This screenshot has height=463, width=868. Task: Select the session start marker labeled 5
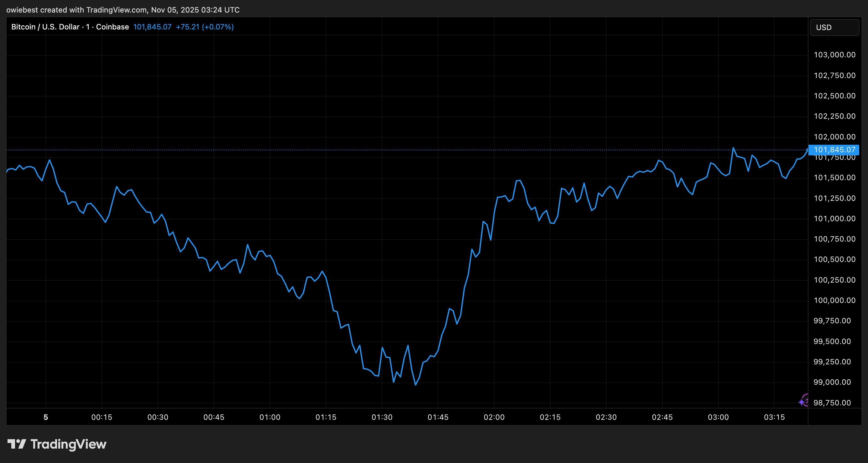(x=45, y=417)
